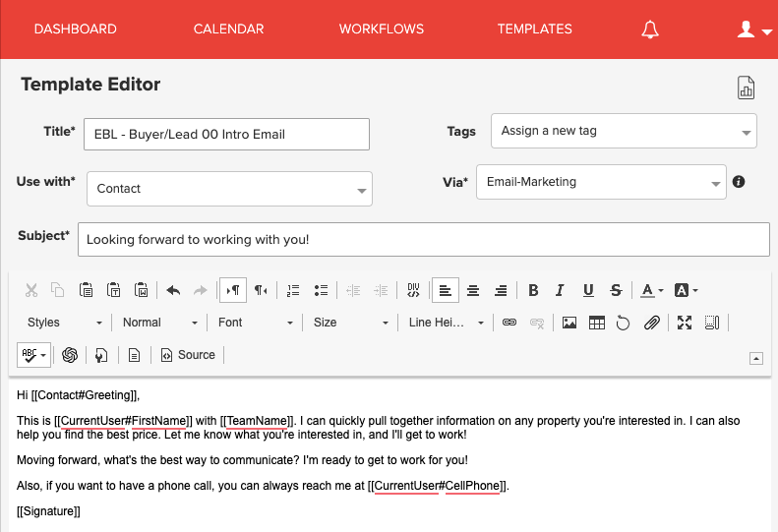Insert a numbered list
The height and width of the screenshot is (532, 778).
293,290
